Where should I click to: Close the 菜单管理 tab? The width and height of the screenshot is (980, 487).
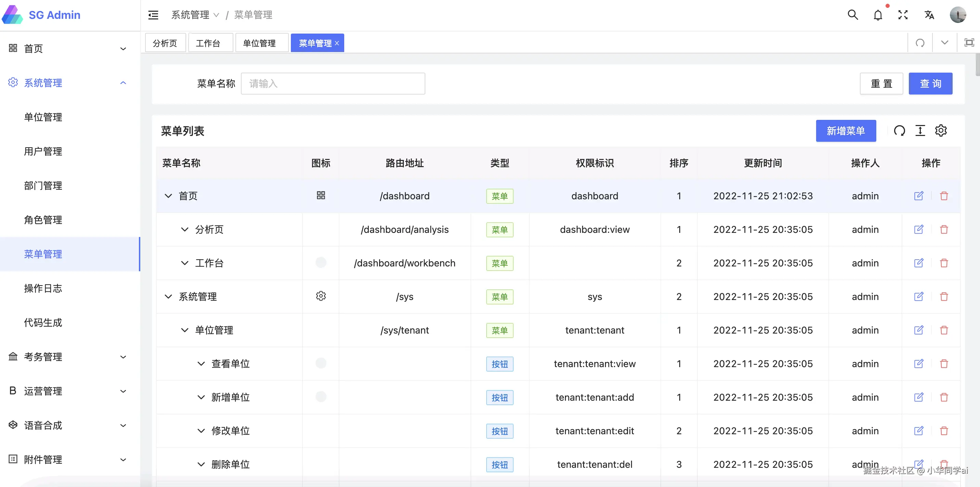click(x=337, y=43)
